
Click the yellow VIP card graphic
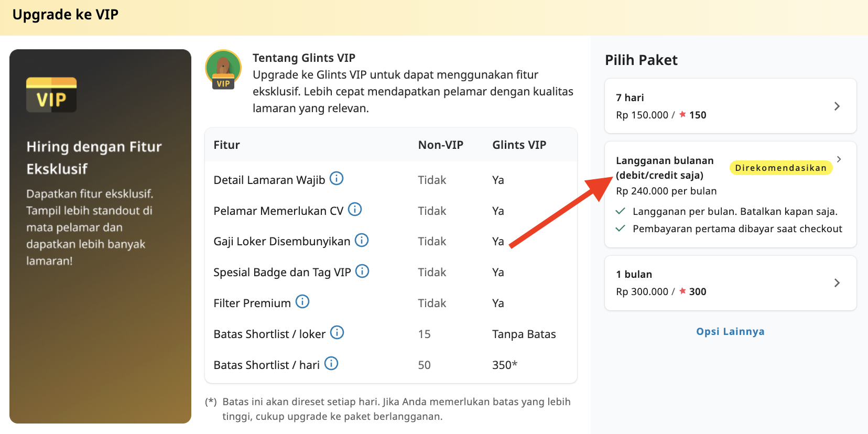point(51,95)
